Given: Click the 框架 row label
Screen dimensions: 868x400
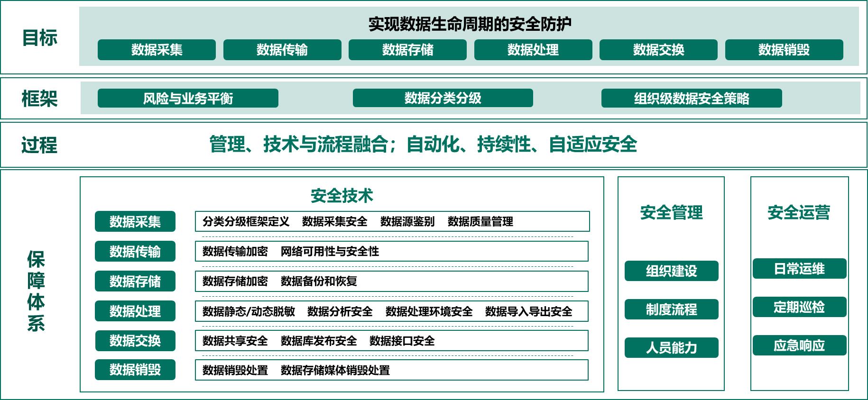Looking at the screenshot, I should (x=39, y=99).
